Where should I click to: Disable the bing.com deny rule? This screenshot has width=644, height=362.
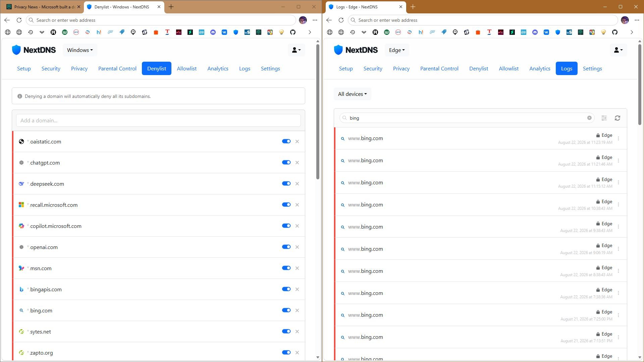[286, 310]
